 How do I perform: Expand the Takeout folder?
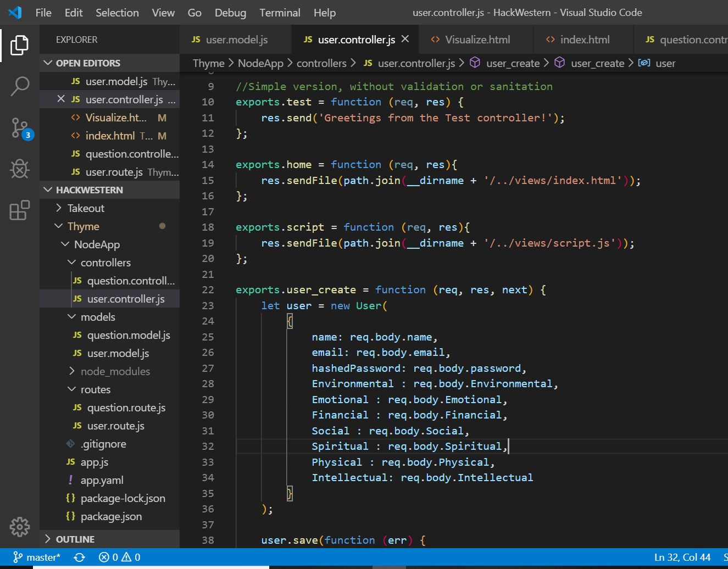click(x=86, y=208)
